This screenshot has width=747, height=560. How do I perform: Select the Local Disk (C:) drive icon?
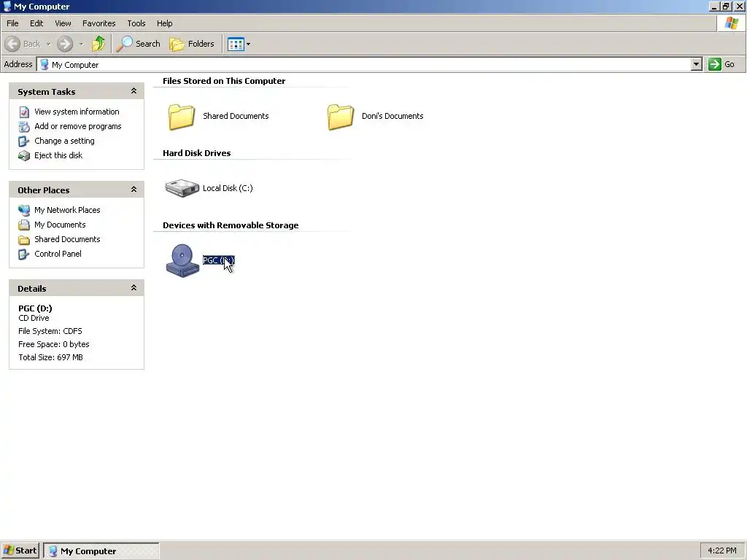(182, 188)
